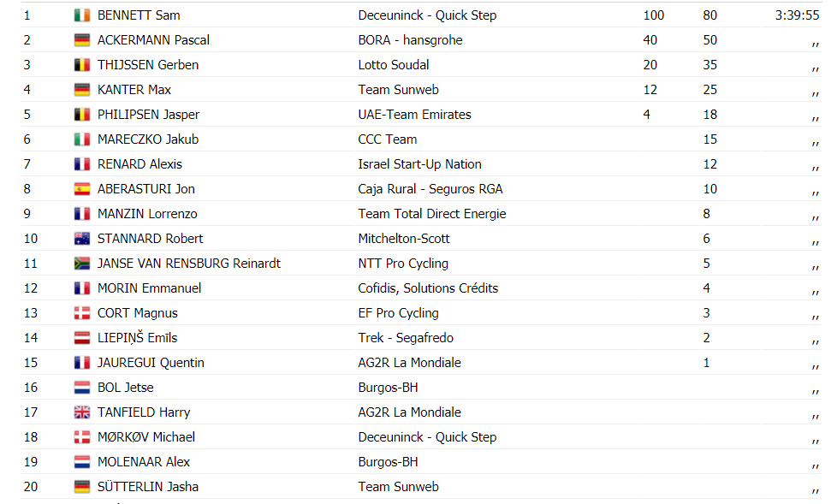Open SÜTTERLIN Jasha rider page
Screen dimensions: 837x504
(x=148, y=487)
